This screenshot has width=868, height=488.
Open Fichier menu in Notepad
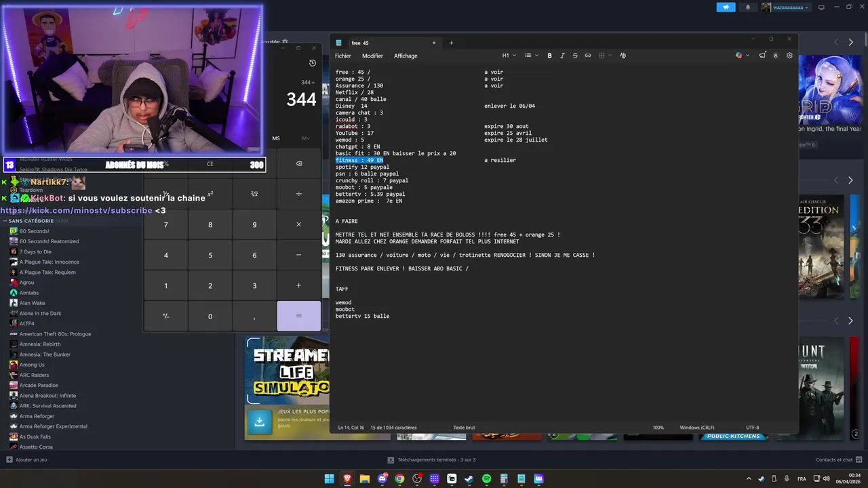[x=343, y=56]
